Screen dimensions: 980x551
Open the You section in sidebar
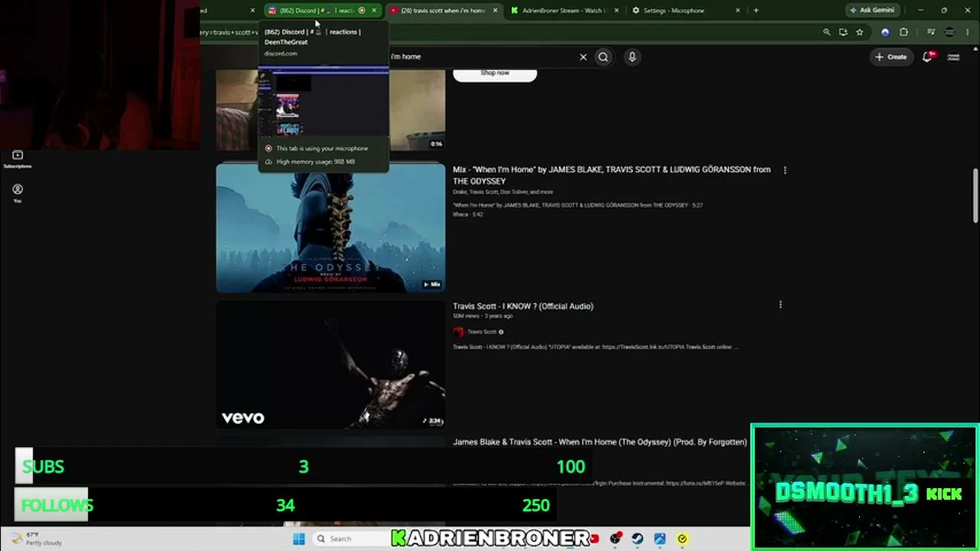tap(18, 193)
